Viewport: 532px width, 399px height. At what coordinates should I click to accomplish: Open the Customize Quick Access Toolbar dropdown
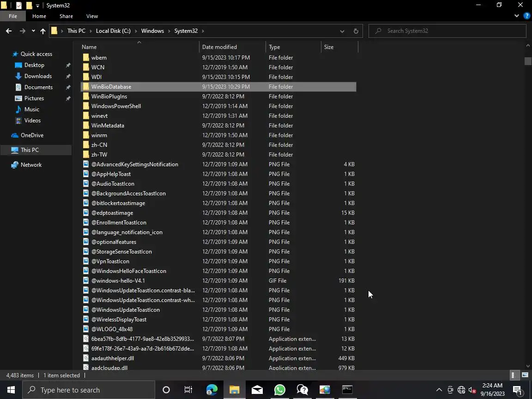[37, 6]
